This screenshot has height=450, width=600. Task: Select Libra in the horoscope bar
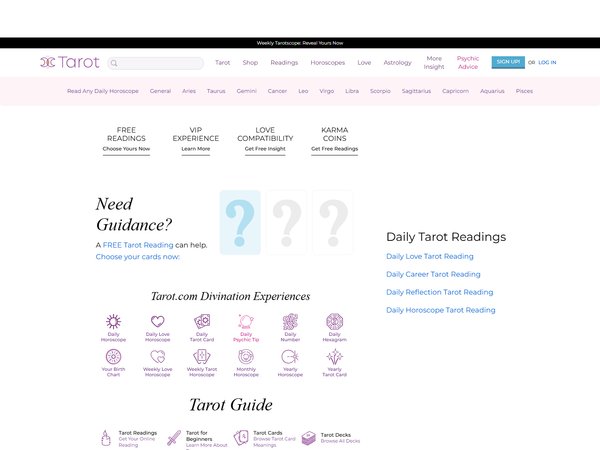coord(352,91)
